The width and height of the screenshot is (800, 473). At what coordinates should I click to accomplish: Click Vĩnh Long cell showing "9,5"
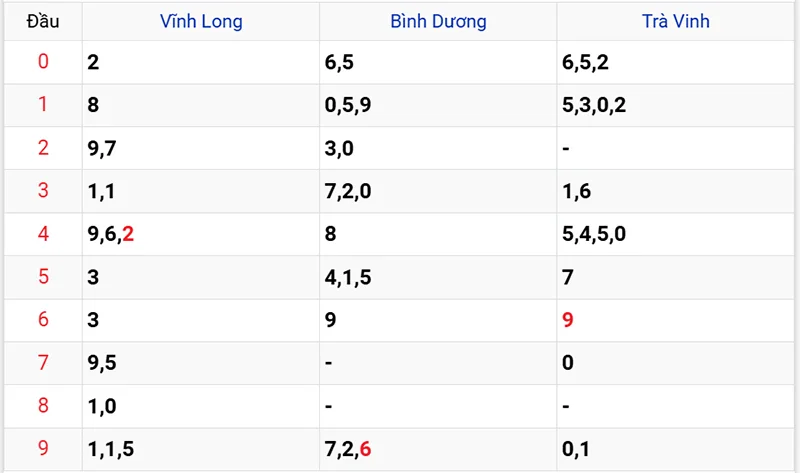point(102,363)
